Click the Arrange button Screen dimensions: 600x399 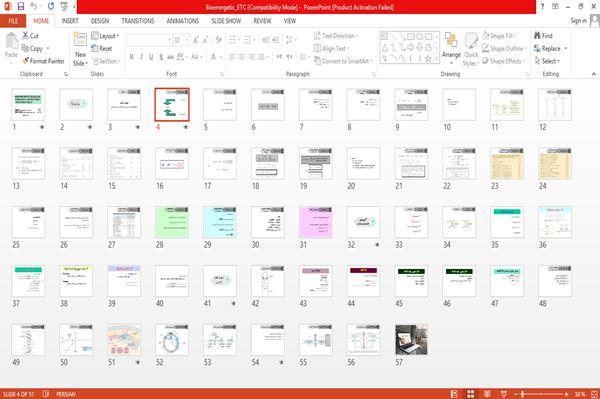(x=451, y=48)
